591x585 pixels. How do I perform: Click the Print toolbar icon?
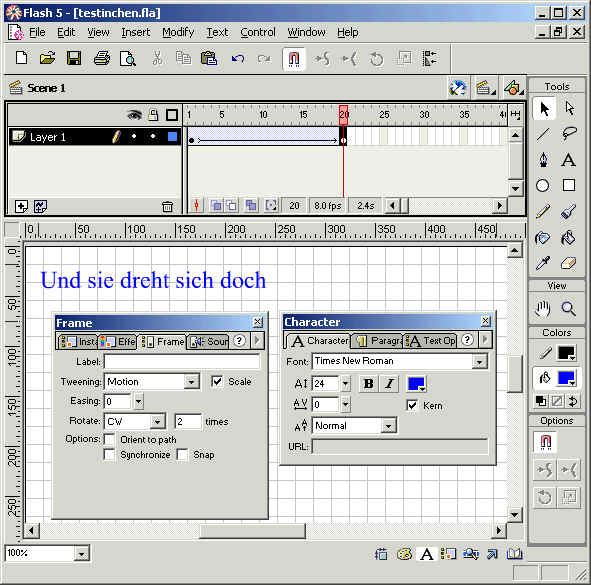coord(102,58)
